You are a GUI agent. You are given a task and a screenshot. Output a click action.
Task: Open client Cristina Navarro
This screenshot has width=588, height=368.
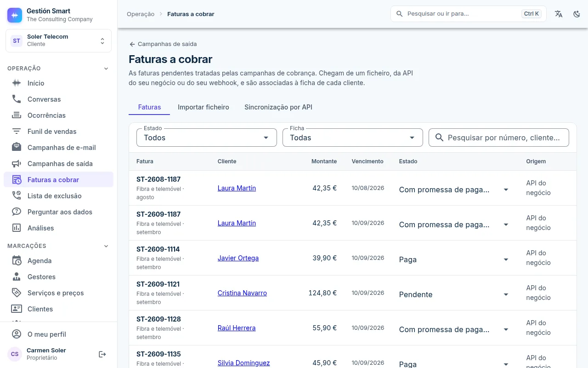click(x=242, y=293)
